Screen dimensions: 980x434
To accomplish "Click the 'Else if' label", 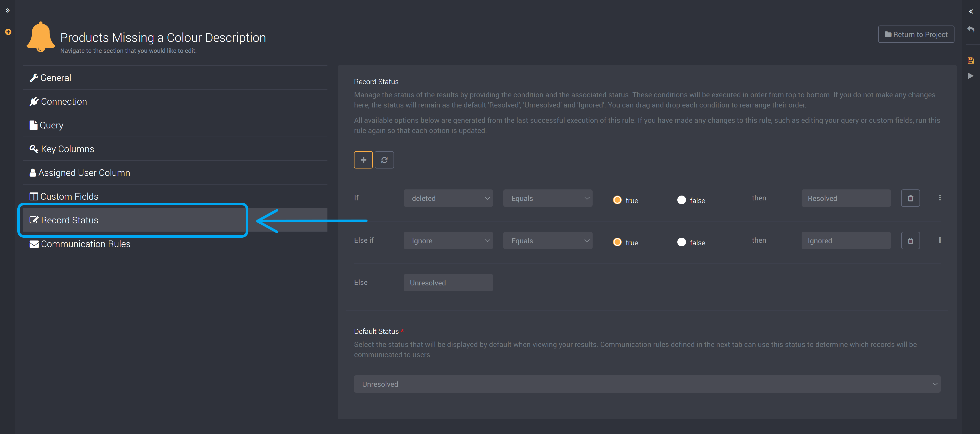I will pos(364,240).
